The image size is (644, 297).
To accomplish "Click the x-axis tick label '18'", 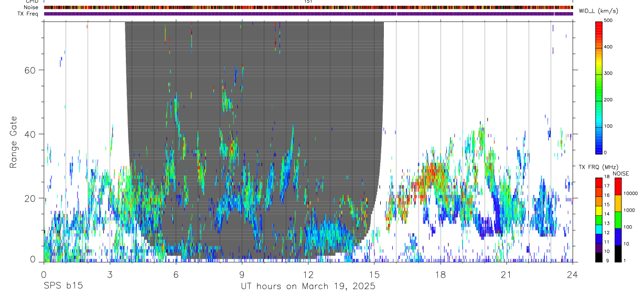I will pos(441,273).
